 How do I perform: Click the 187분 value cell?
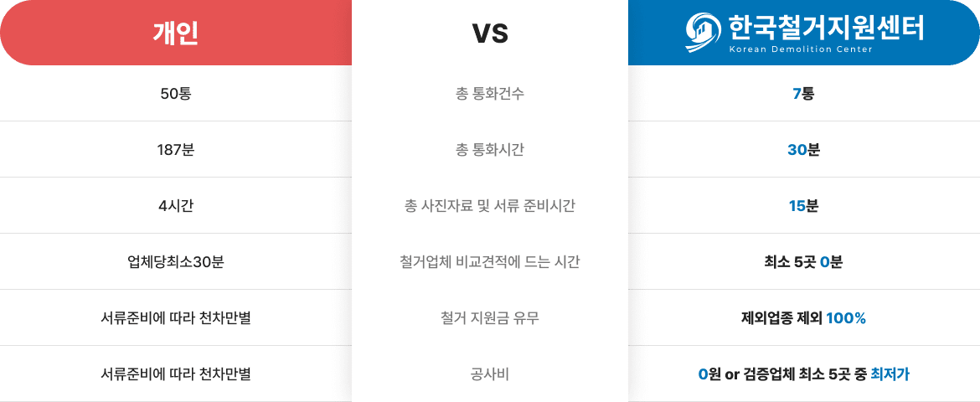point(176,150)
